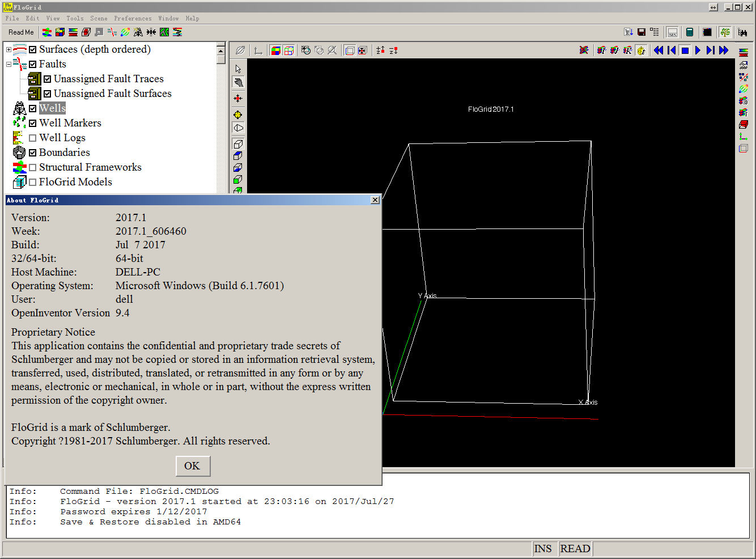Image resolution: width=756 pixels, height=559 pixels.
Task: Click the Read Me toolbar button
Action: click(21, 32)
